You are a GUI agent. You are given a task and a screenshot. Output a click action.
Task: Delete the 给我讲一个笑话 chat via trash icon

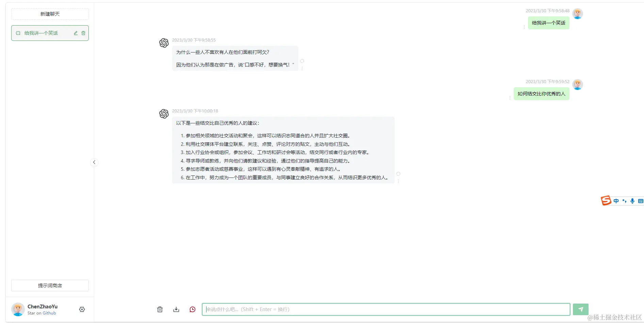[x=84, y=33]
